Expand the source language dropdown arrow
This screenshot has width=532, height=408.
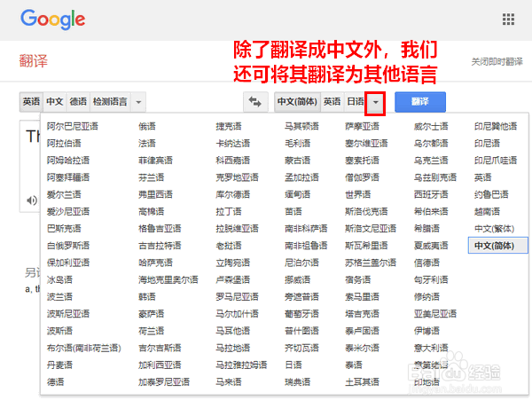(x=138, y=102)
